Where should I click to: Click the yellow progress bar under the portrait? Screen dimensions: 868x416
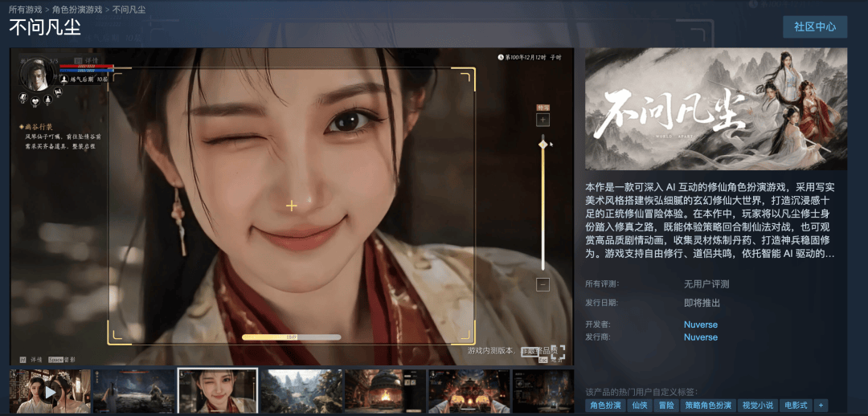click(x=291, y=336)
